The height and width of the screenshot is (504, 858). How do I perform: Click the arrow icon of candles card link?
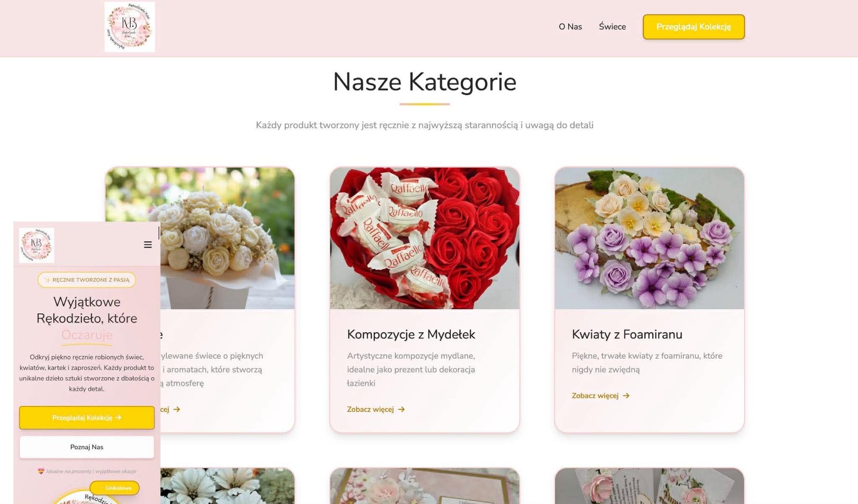point(176,409)
